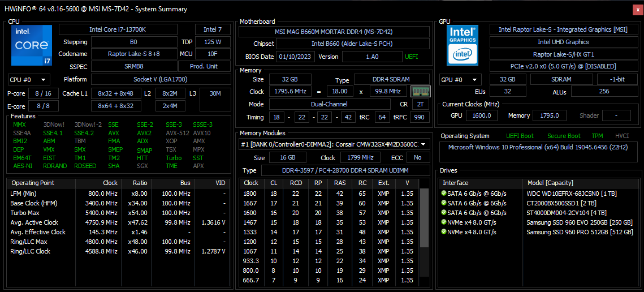This screenshot has height=292, width=644.
Task: Click the Turbo feature label
Action: click(174, 158)
